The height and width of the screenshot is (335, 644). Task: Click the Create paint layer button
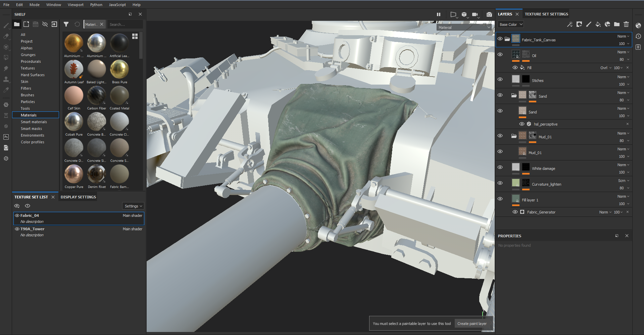472,324
